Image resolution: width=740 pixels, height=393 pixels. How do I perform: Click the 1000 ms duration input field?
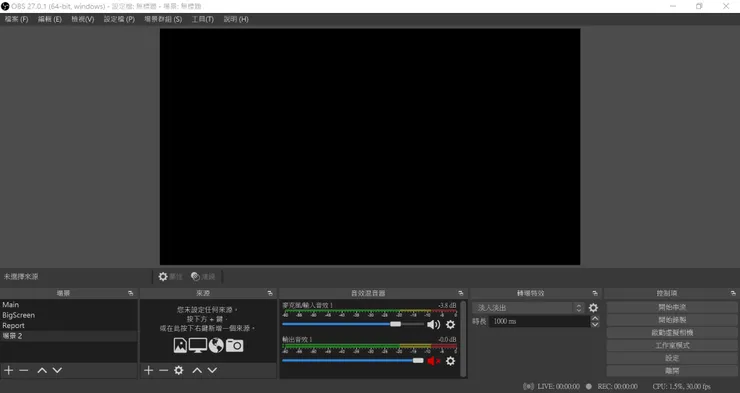click(x=539, y=321)
